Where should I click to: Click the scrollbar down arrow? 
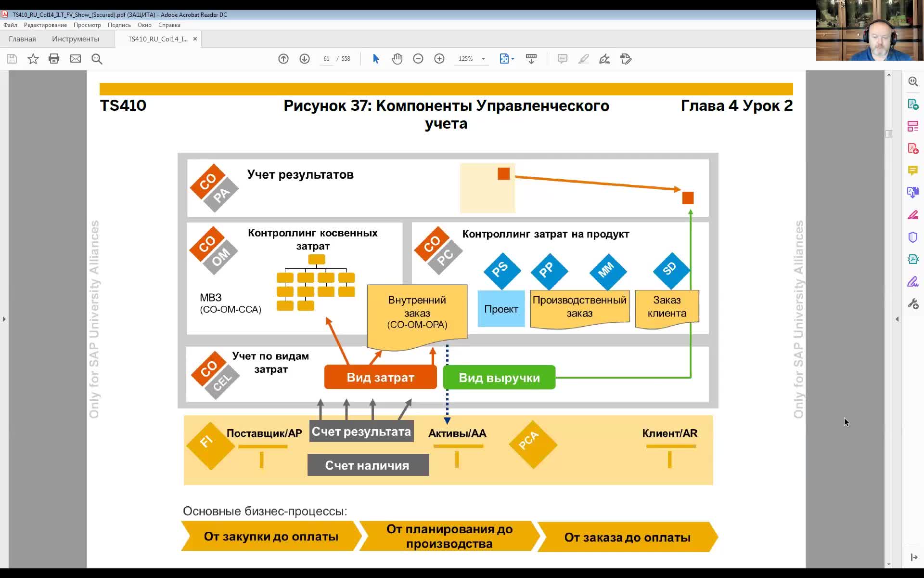[x=889, y=564]
